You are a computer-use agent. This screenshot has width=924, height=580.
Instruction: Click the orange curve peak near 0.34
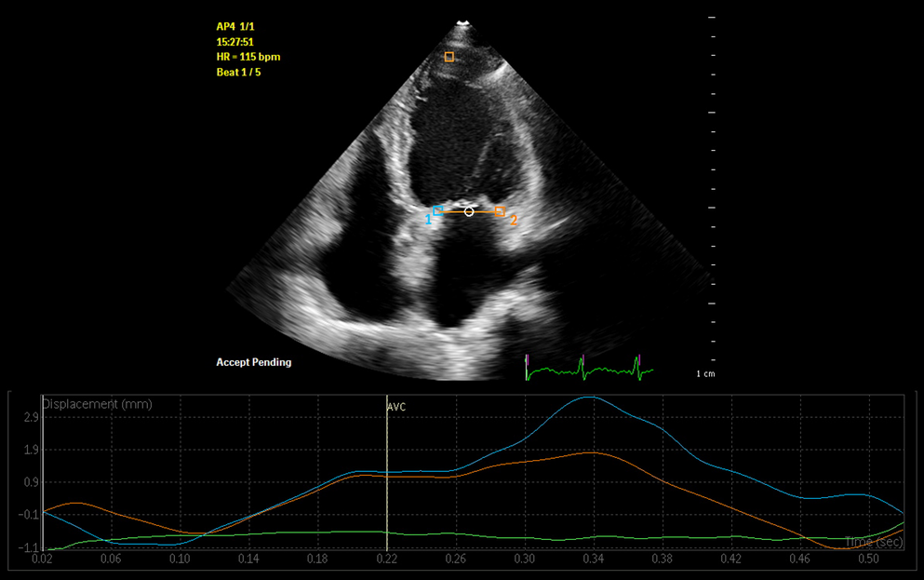pyautogui.click(x=591, y=452)
